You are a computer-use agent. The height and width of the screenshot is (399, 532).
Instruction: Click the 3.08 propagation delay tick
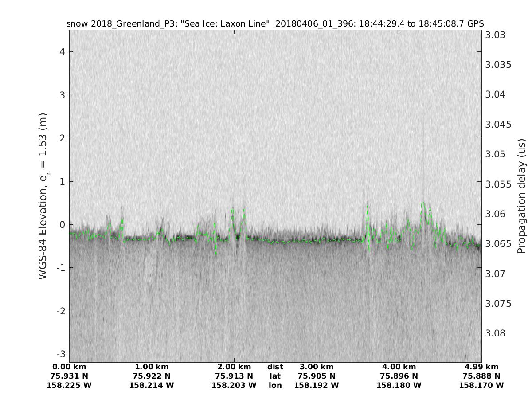(x=495, y=333)
